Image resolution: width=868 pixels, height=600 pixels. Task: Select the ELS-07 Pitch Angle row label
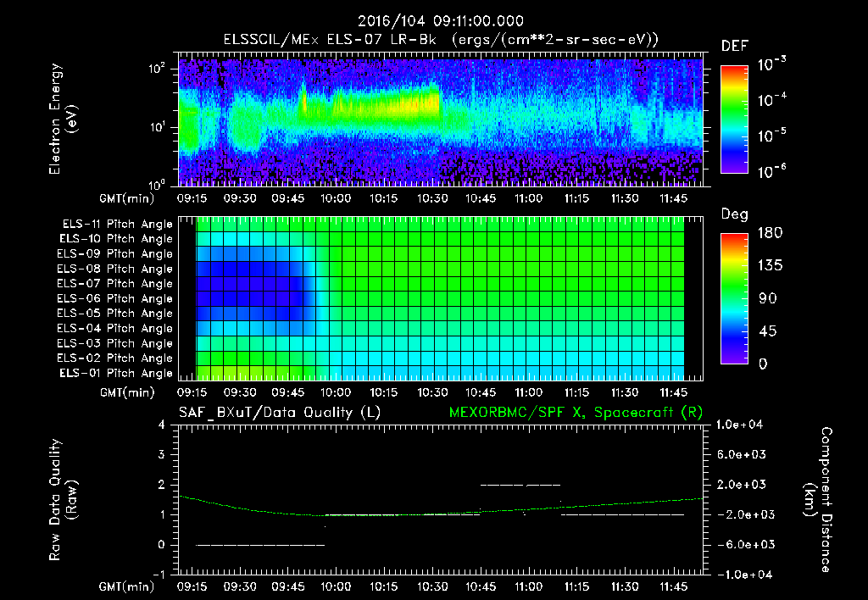tap(115, 283)
